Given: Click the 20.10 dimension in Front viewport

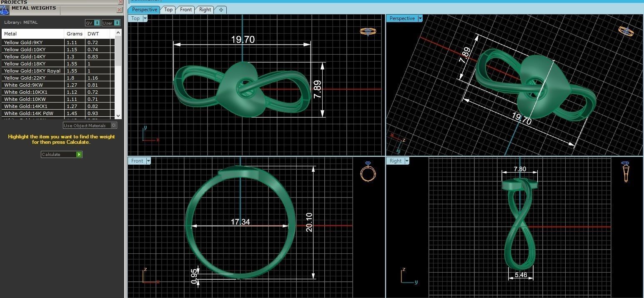Looking at the screenshot, I should [x=309, y=222].
